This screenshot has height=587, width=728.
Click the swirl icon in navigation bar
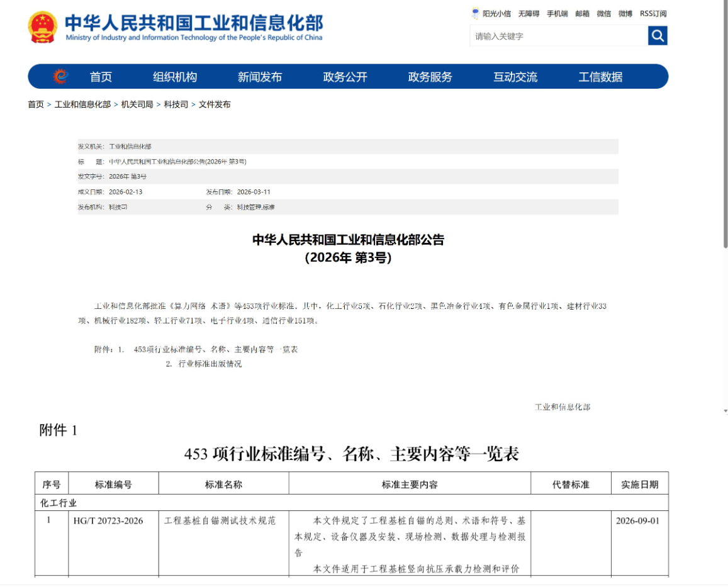tap(60, 77)
